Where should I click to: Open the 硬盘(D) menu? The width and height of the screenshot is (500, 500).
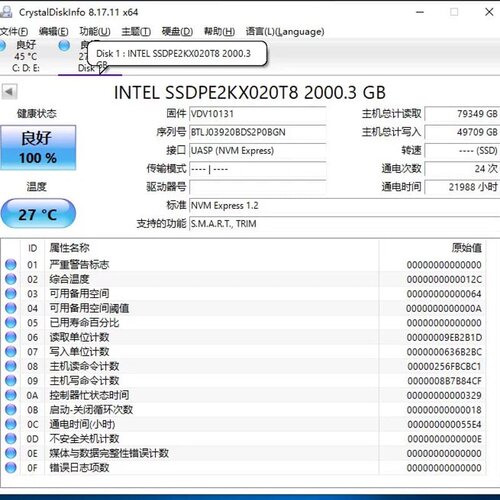[x=177, y=32]
